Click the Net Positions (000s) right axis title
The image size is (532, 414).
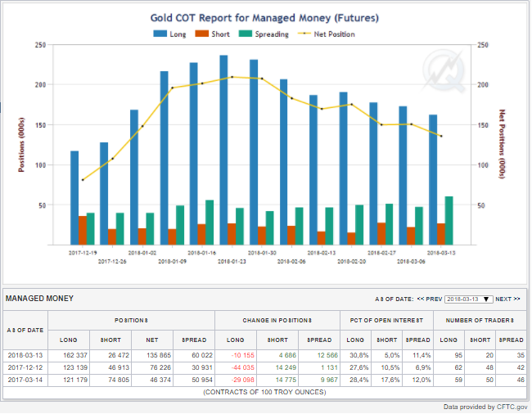coord(503,144)
